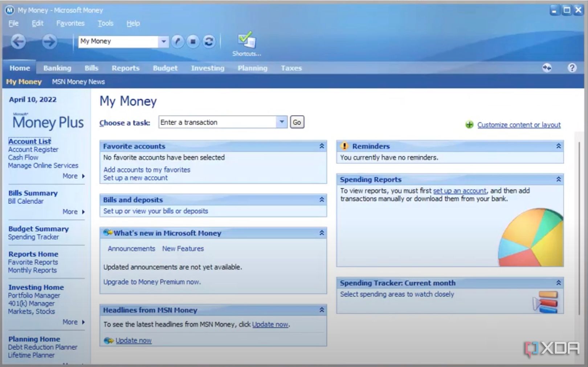Screen dimensions: 588x367
Task: Click the Back navigation arrow
Action: (x=18, y=41)
